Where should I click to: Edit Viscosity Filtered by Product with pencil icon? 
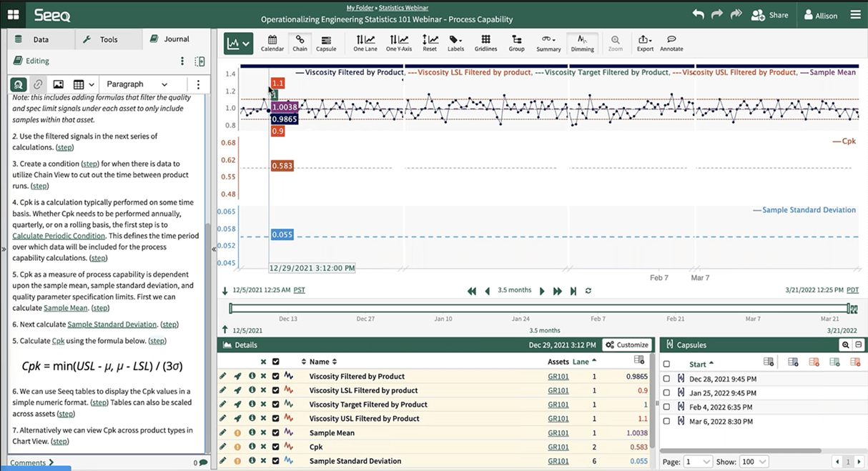223,376
